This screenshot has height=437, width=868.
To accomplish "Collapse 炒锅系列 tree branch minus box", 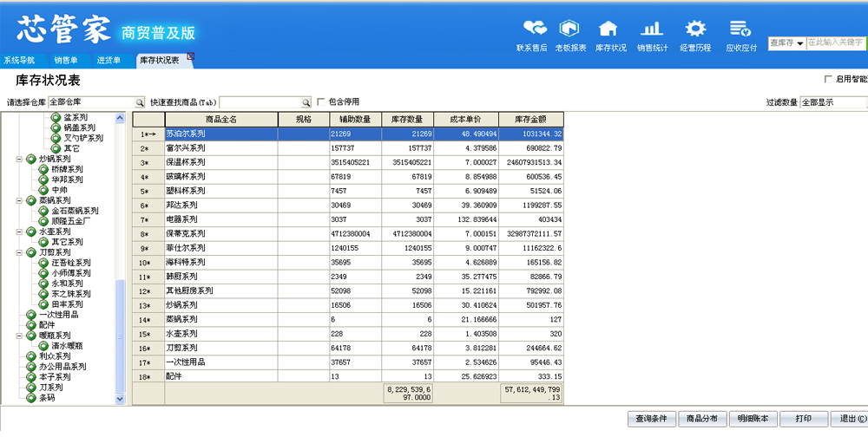I will [x=19, y=159].
